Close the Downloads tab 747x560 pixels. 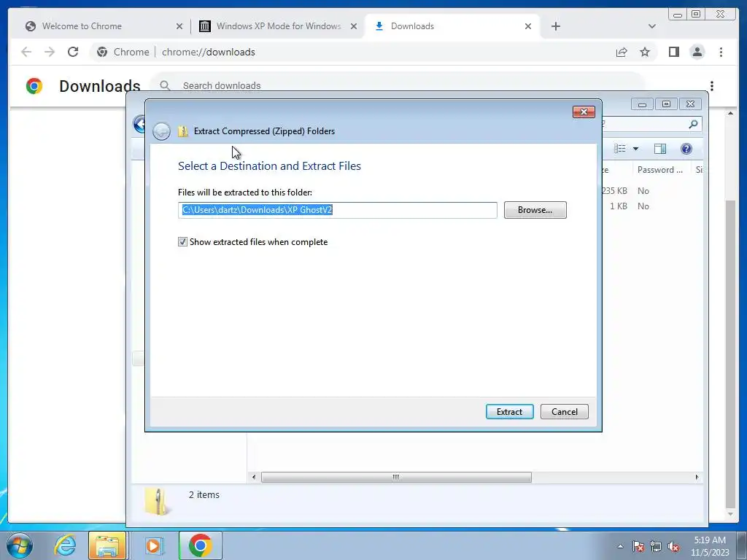[x=528, y=26]
